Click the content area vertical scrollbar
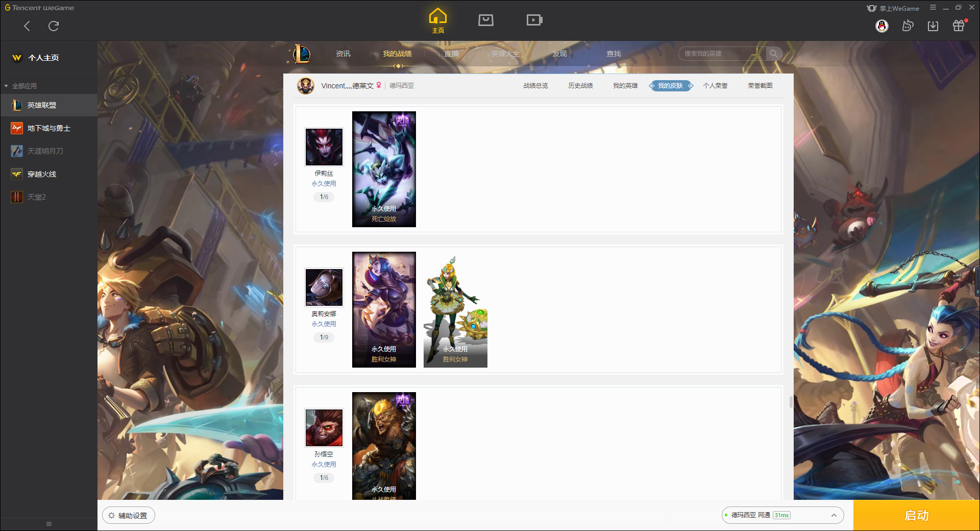The image size is (980, 531). point(791,402)
